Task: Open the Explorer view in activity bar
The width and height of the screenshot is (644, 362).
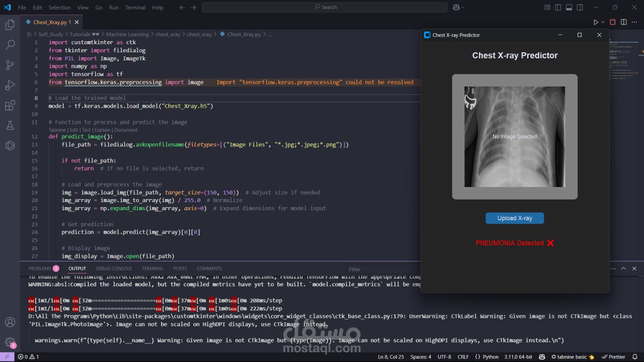Action: pos(10,25)
